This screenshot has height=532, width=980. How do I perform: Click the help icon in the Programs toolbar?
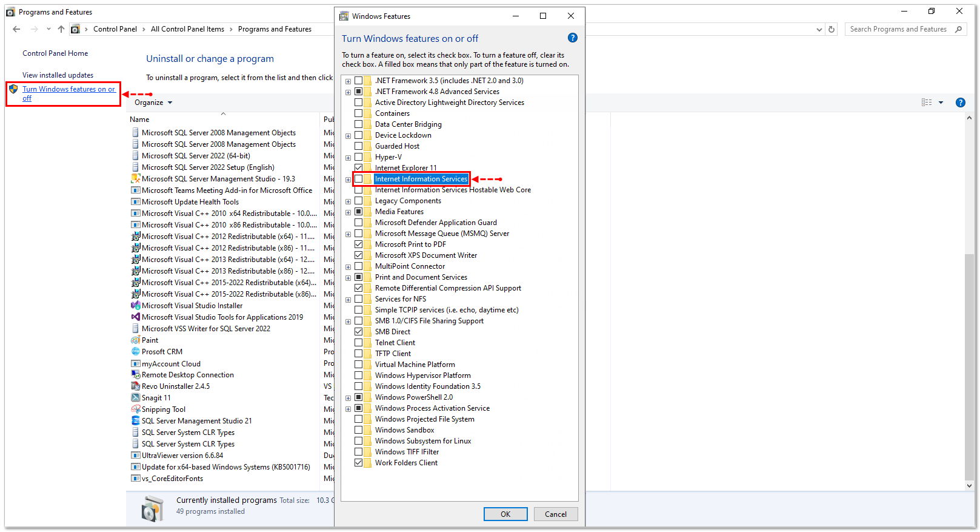(x=960, y=103)
